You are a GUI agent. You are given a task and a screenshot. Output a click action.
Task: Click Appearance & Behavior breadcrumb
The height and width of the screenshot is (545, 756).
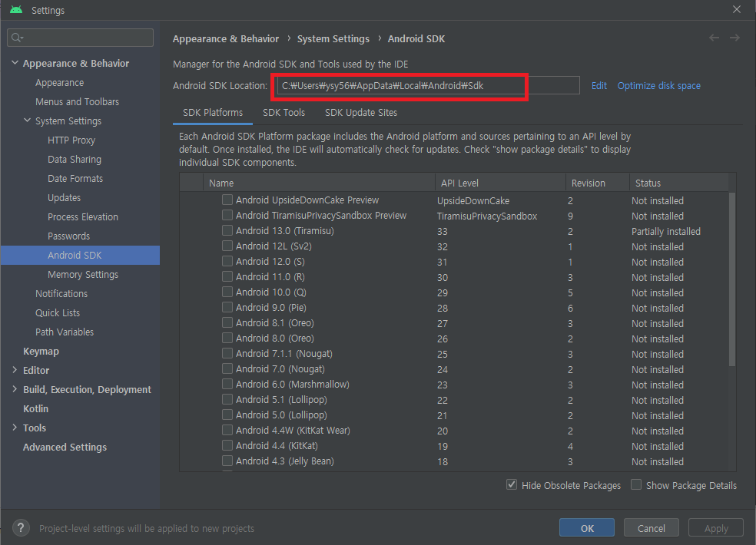(x=226, y=39)
